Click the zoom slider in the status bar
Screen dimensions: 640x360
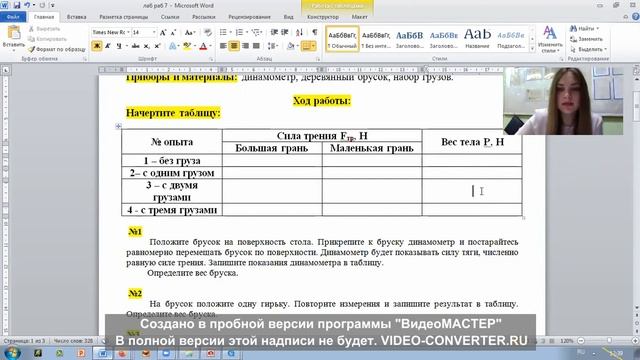click(x=609, y=340)
